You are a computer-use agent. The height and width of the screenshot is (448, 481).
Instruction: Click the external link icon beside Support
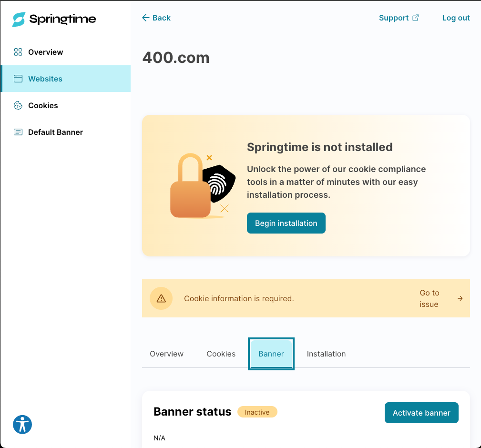pyautogui.click(x=416, y=18)
